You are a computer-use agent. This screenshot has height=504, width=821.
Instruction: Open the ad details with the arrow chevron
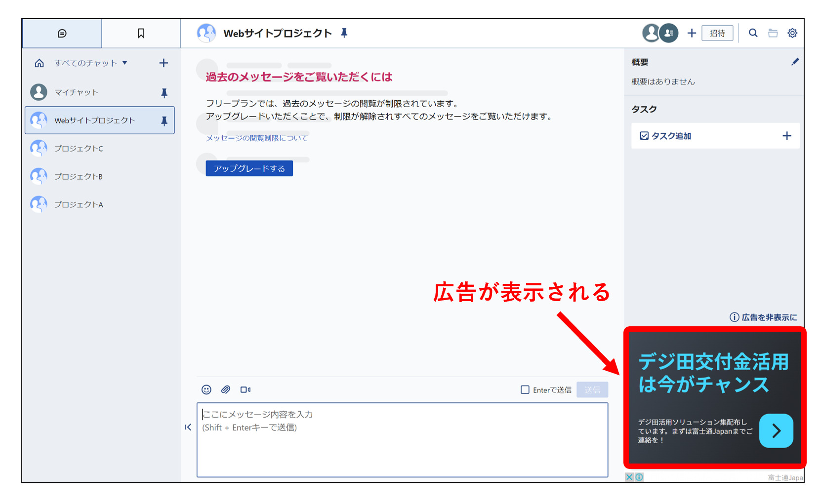tap(776, 430)
